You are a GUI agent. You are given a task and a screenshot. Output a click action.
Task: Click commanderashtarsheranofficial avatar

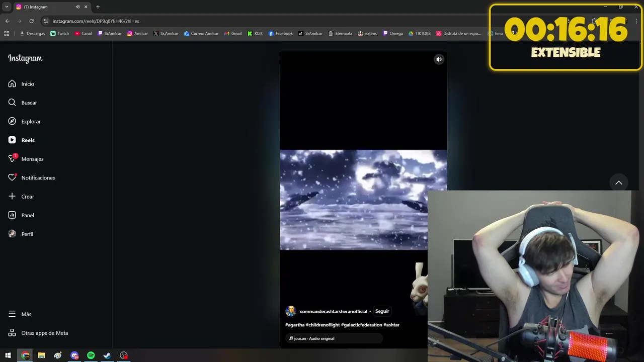(x=290, y=311)
